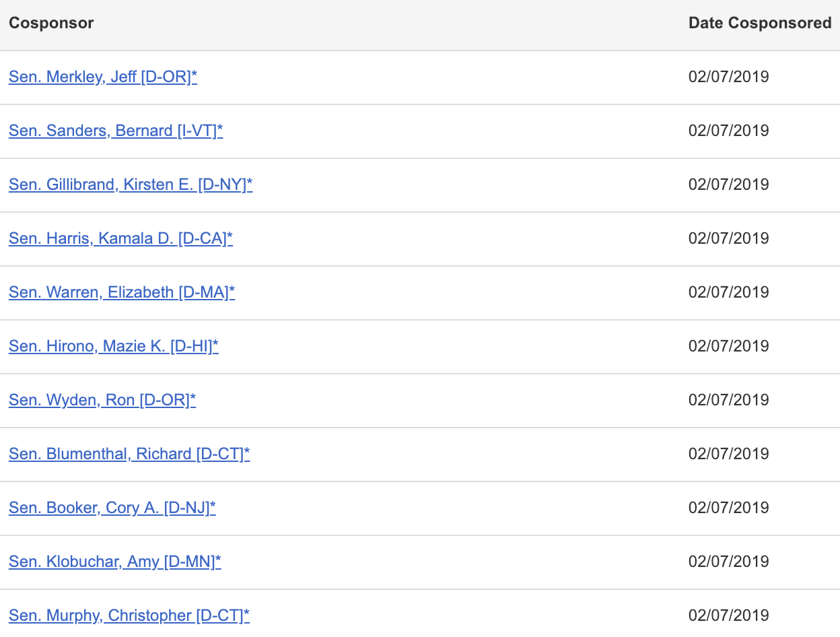The height and width of the screenshot is (637, 840).
Task: Select Sen. Warren, Elizabeth [D-MA] link
Action: [x=122, y=292]
